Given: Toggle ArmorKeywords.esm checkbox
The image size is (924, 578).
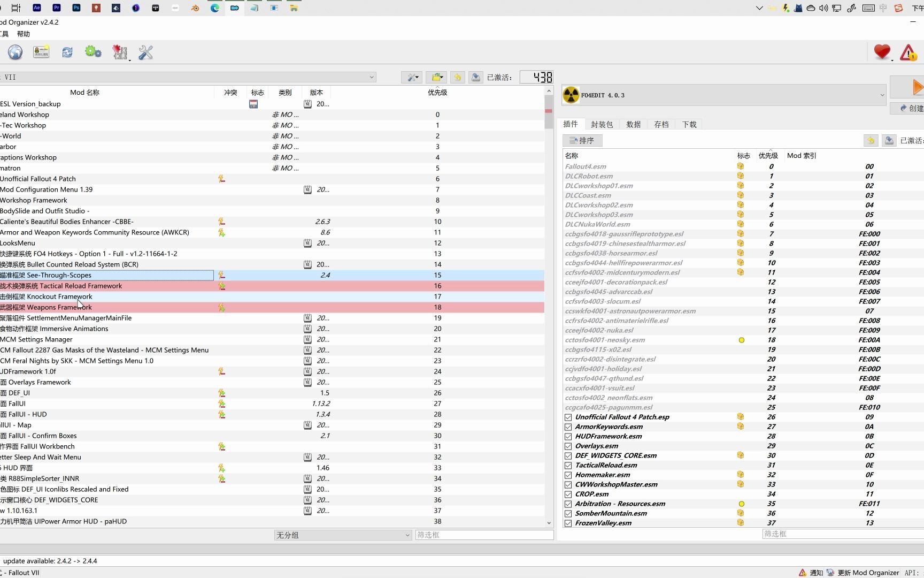Looking at the screenshot, I should point(568,427).
